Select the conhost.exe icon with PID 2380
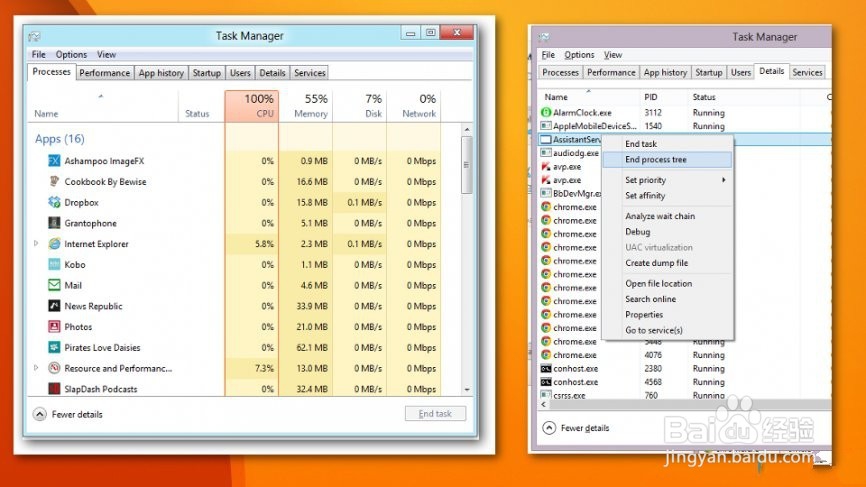Screen dimensions: 866x487 coord(546,368)
